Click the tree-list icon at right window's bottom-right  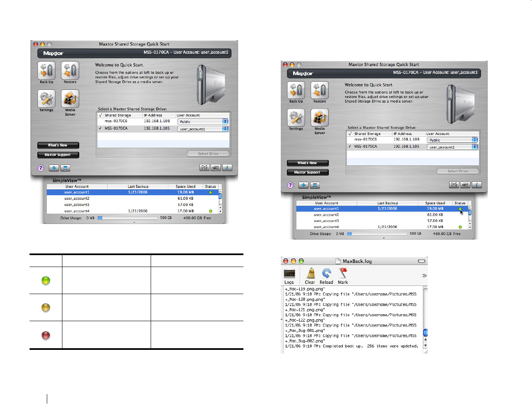pos(454,185)
